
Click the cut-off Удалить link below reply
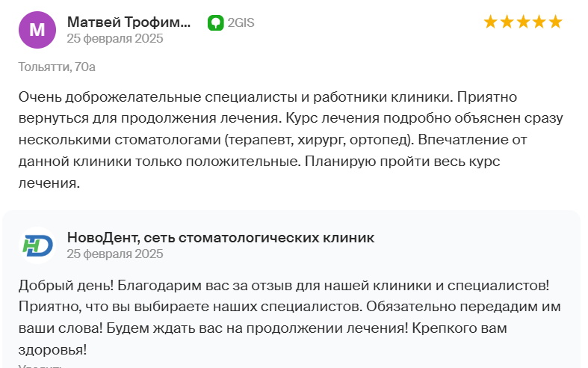(x=40, y=366)
